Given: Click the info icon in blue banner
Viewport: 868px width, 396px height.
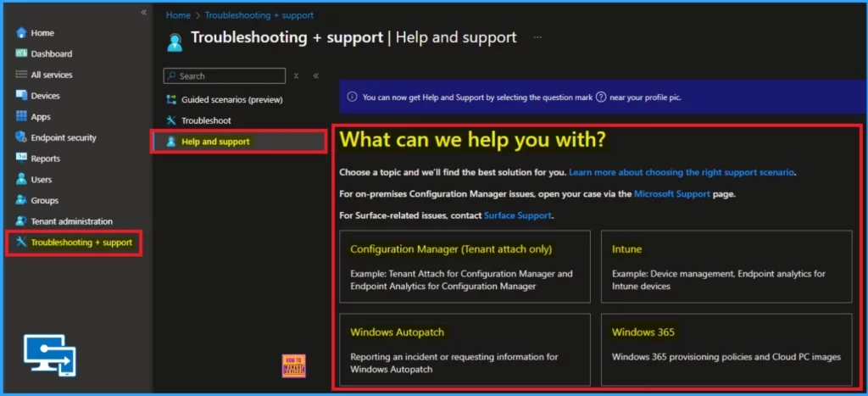Looking at the screenshot, I should (352, 97).
